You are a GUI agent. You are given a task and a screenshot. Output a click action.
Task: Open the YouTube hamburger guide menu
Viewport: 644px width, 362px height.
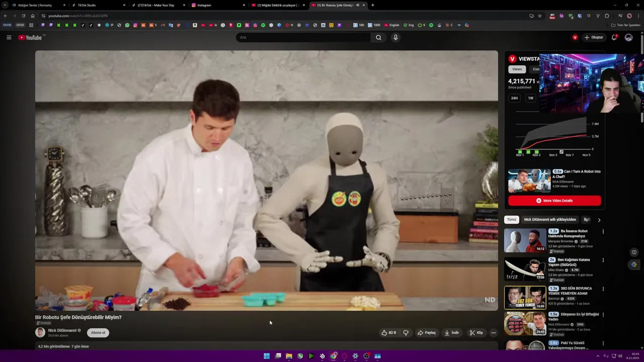point(9,37)
